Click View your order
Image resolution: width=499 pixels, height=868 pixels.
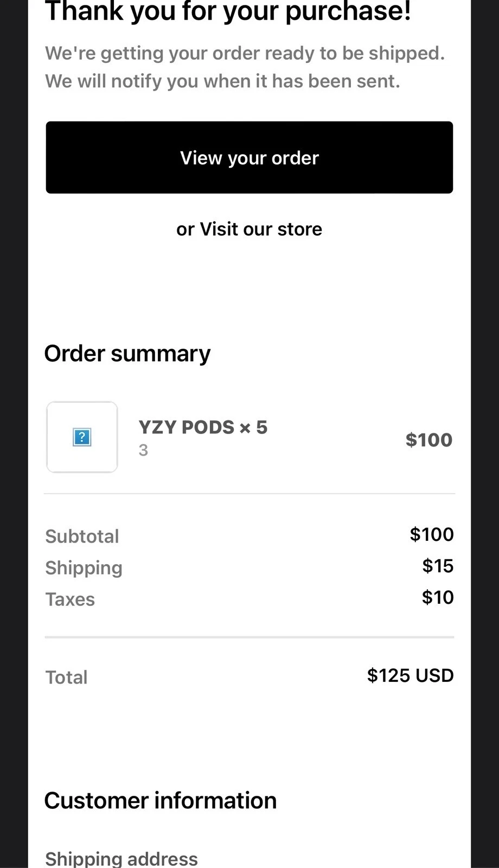pos(249,157)
